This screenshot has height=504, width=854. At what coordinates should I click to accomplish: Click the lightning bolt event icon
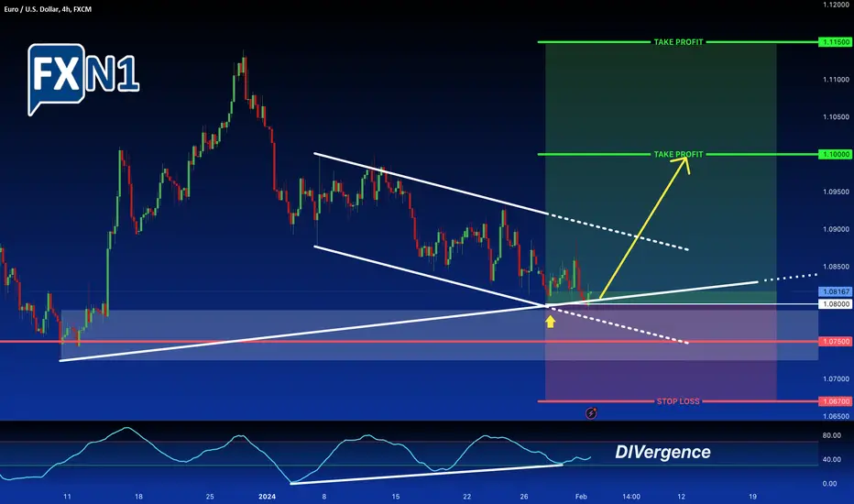click(591, 413)
